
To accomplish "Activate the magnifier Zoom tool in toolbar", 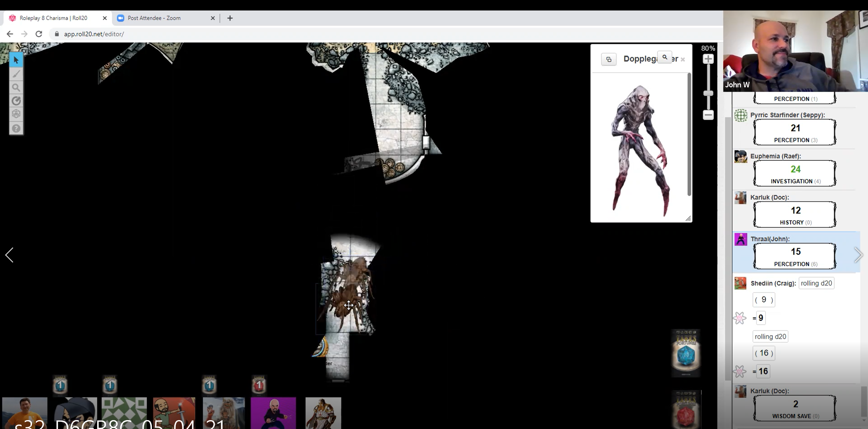I will pyautogui.click(x=16, y=88).
